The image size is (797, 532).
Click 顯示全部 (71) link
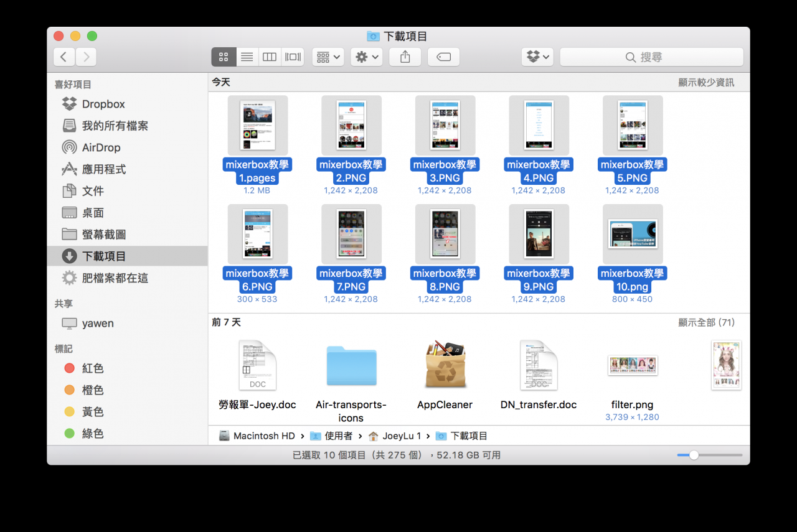(706, 322)
